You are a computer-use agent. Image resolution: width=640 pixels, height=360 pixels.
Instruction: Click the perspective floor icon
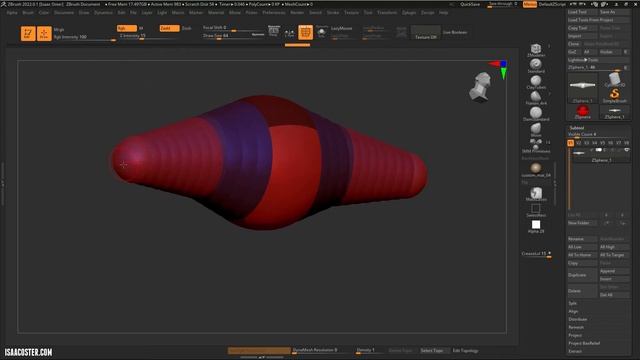(x=273, y=31)
